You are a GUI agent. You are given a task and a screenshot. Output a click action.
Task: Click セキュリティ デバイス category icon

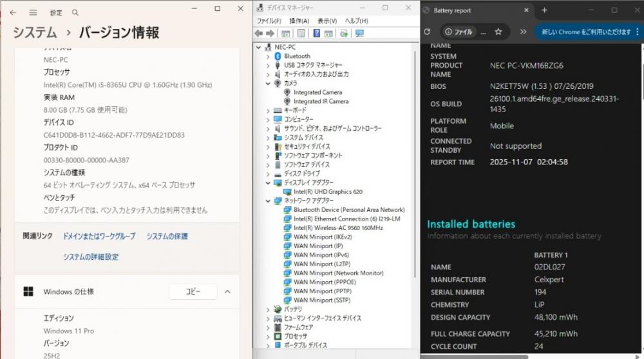pos(278,147)
